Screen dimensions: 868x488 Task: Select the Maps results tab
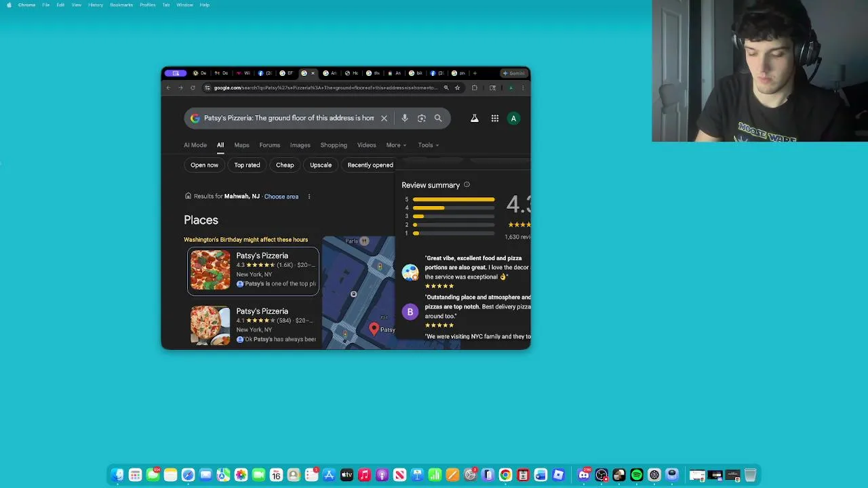click(x=241, y=145)
